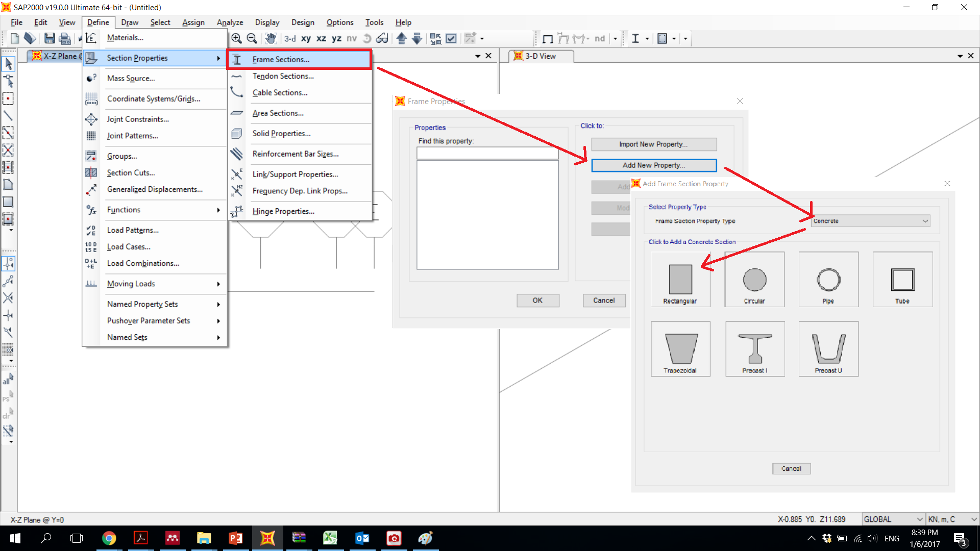The image size is (980, 551).
Task: Click the Zoom Out magnifier icon
Action: pos(252,38)
